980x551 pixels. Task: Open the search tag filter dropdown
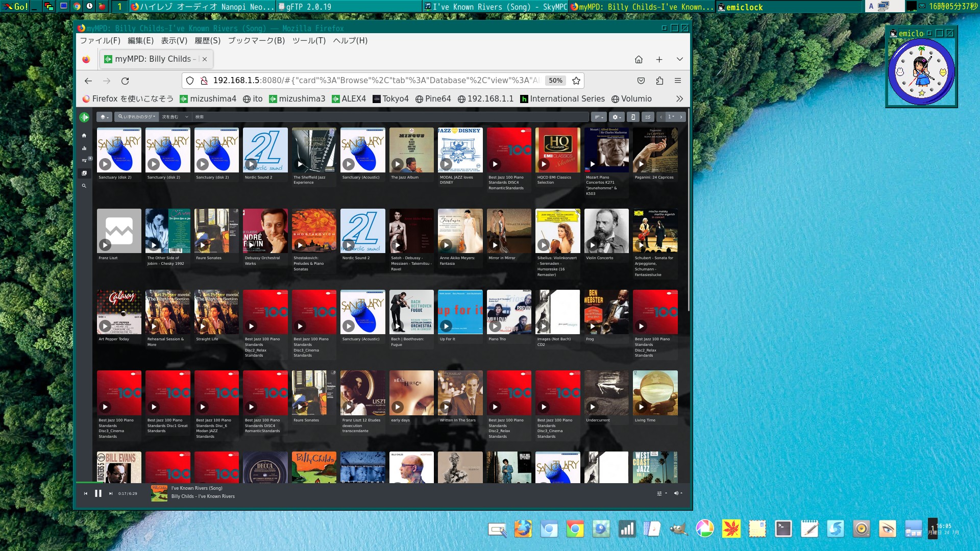[136, 117]
